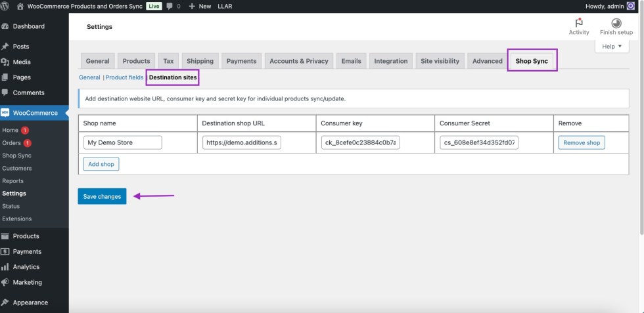Open the comments bubble icon in admin bar
The image size is (644, 313).
tap(170, 6)
